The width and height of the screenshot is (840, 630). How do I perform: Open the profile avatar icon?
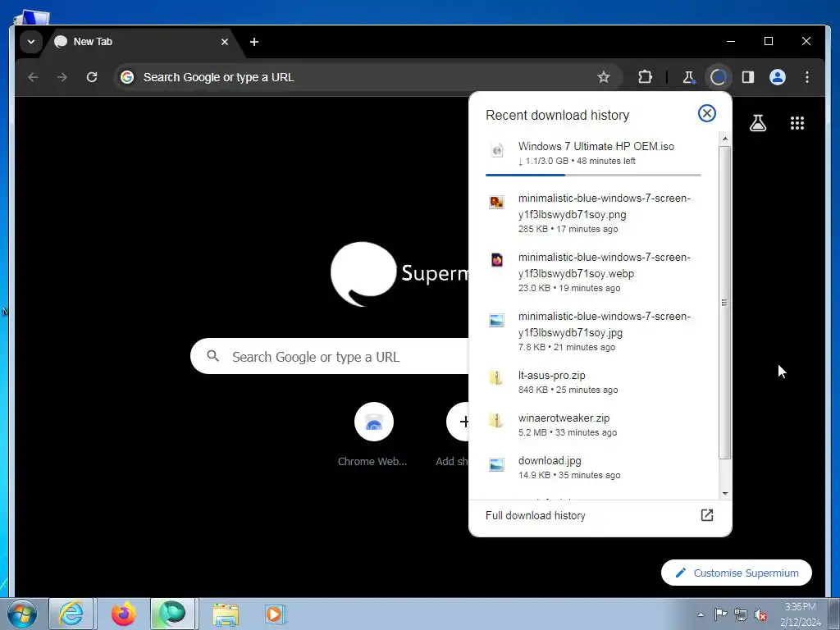(778, 77)
